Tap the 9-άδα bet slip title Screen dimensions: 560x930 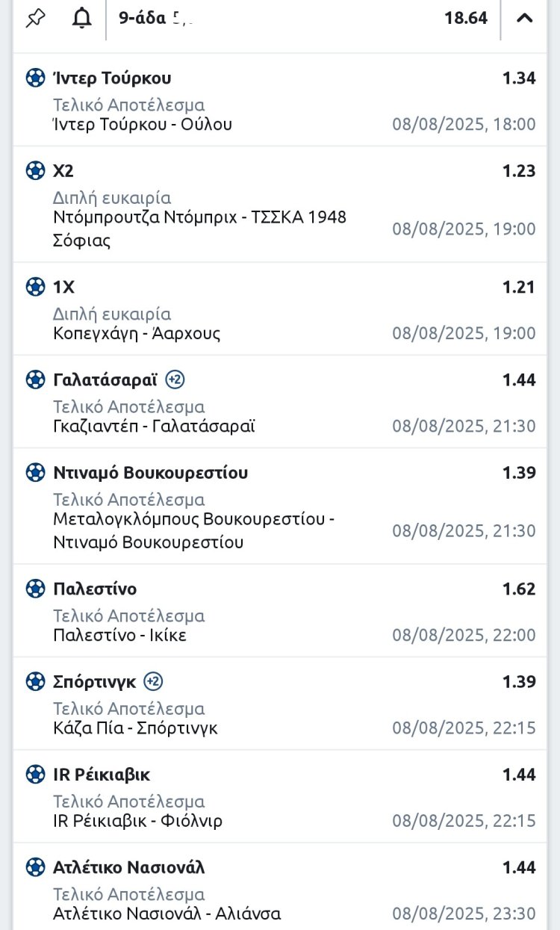(x=142, y=18)
